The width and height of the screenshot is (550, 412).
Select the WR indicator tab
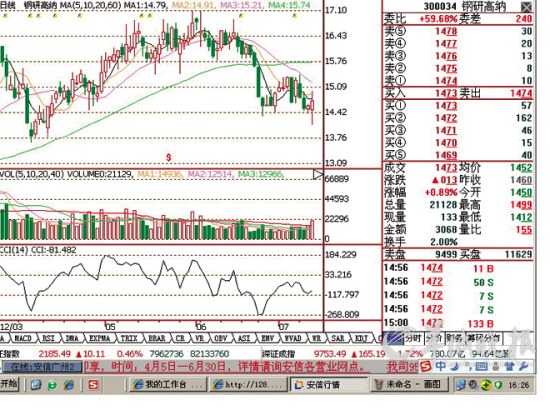coord(317,338)
